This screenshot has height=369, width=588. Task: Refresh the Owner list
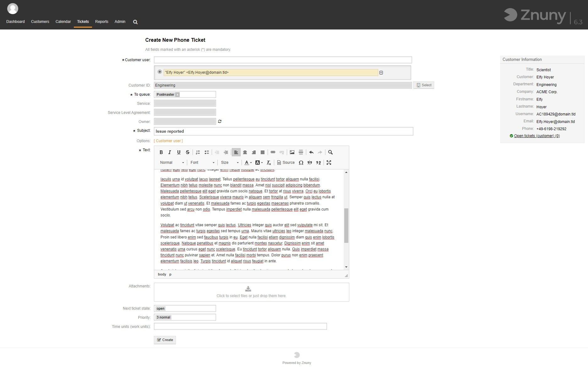click(x=220, y=121)
